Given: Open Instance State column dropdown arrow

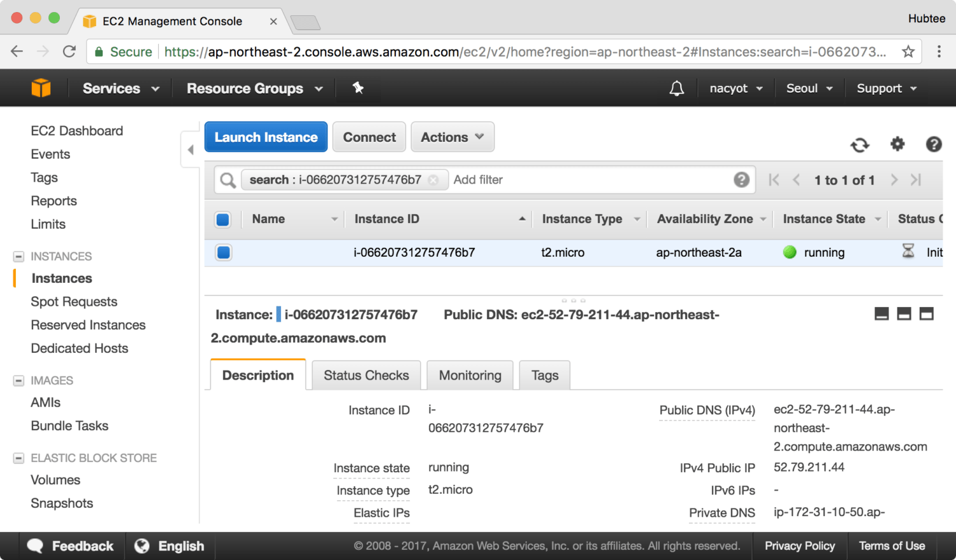Looking at the screenshot, I should 878,220.
